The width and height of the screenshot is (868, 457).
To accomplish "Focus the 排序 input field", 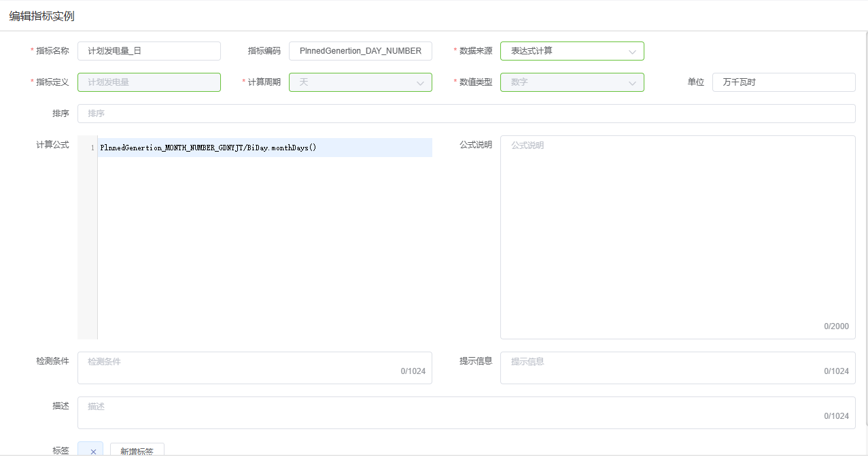I will [x=466, y=114].
